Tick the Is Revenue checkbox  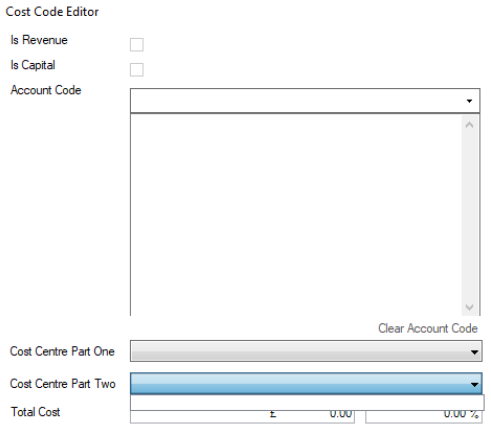[136, 45]
